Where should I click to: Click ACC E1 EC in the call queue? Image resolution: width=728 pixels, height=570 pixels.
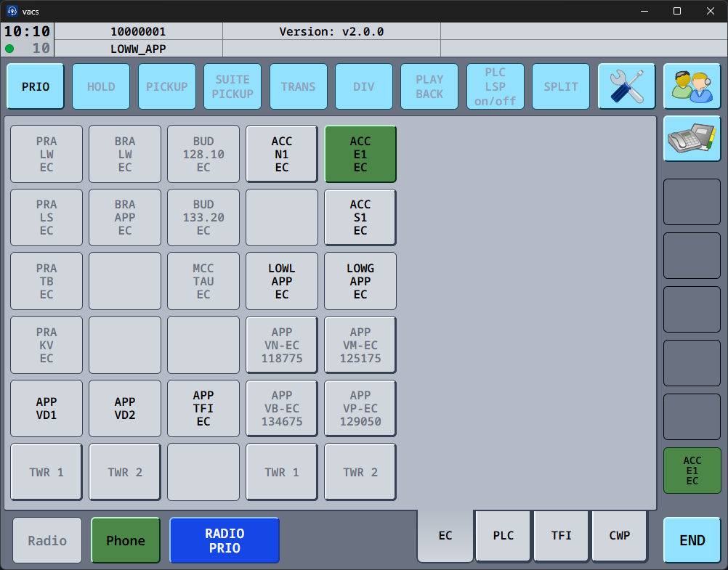[692, 471]
